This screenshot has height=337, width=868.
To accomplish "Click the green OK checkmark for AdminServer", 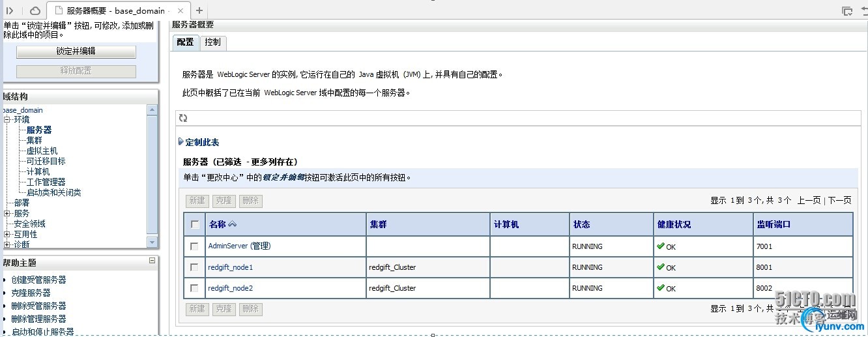I will coord(661,246).
